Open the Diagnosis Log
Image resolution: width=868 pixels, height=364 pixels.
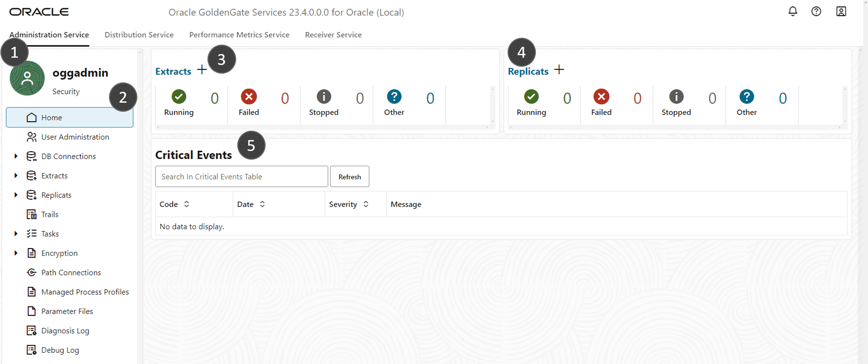tap(65, 330)
